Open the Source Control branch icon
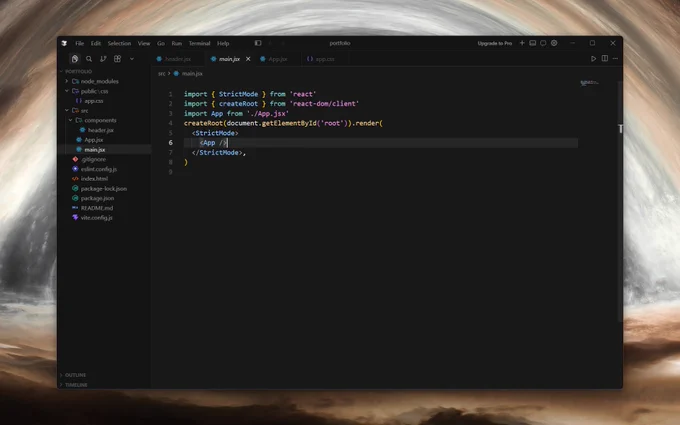The width and height of the screenshot is (680, 425). click(x=103, y=59)
